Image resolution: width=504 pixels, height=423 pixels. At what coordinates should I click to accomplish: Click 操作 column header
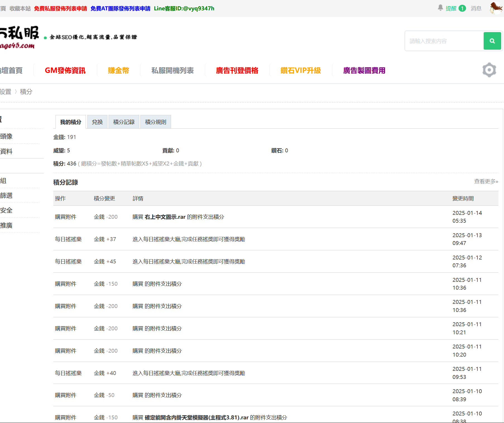click(x=60, y=198)
